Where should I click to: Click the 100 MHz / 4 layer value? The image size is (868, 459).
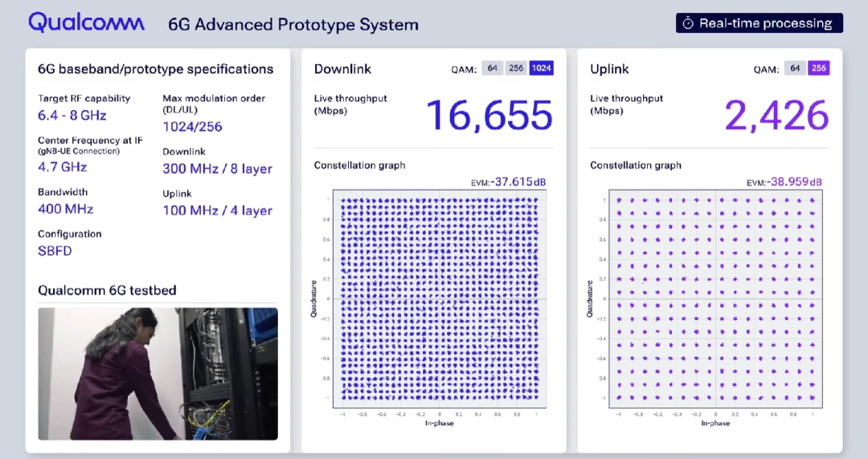(218, 211)
